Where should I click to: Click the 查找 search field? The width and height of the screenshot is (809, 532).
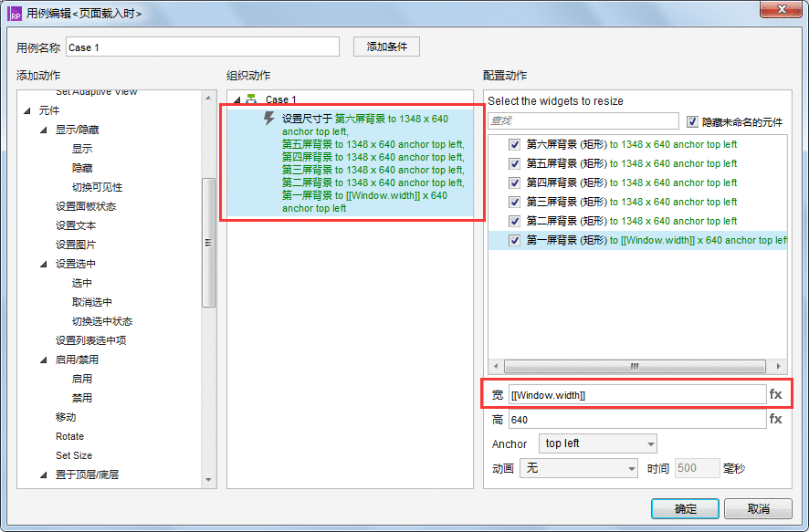[583, 120]
